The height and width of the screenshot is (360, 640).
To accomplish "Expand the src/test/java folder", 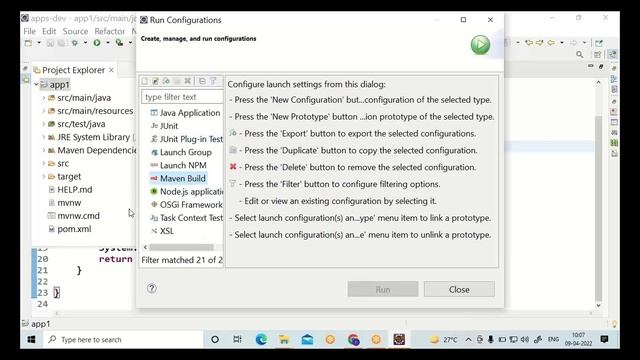I will pos(44,124).
